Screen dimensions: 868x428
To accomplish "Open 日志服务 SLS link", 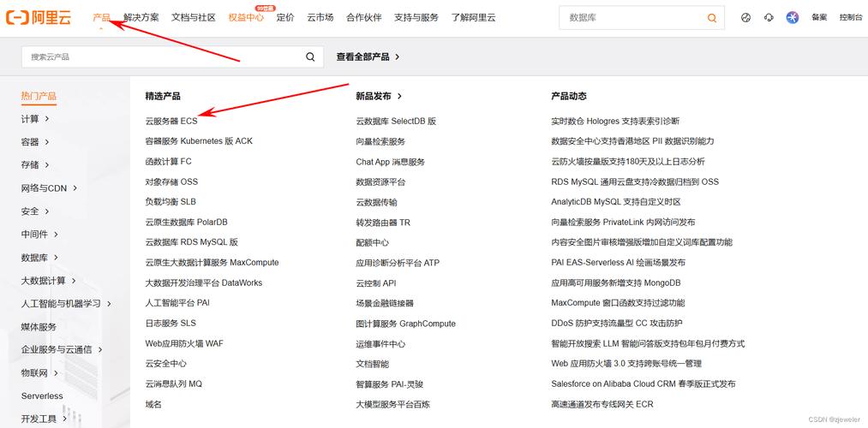I will pyautogui.click(x=171, y=323).
